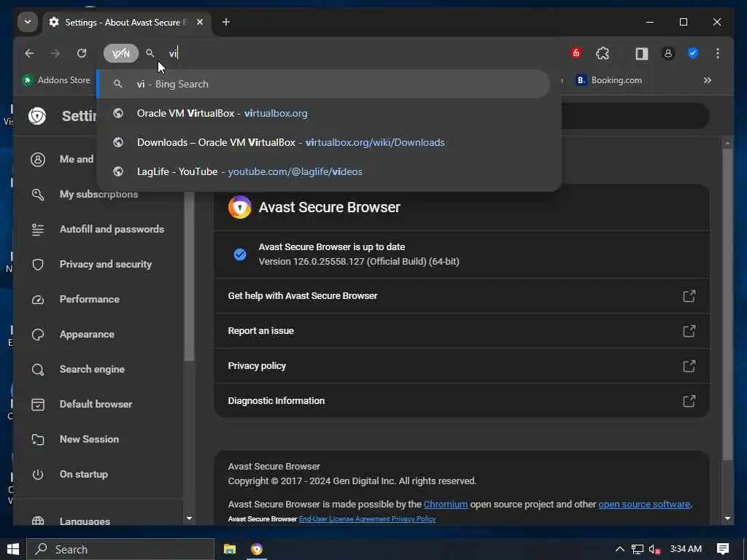The height and width of the screenshot is (560, 747).
Task: Open Diagnostic Information row
Action: click(x=462, y=401)
